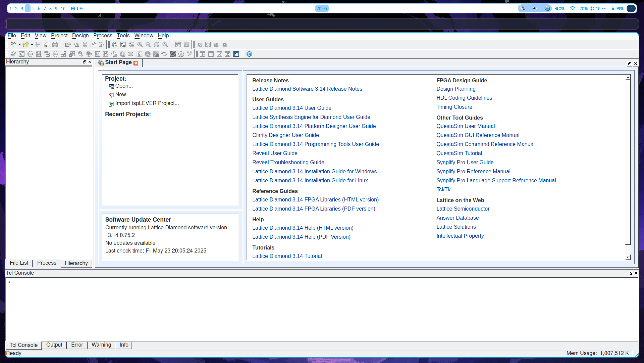Open the Edit menu
Viewport: 644px width, 363px height.
point(25,36)
